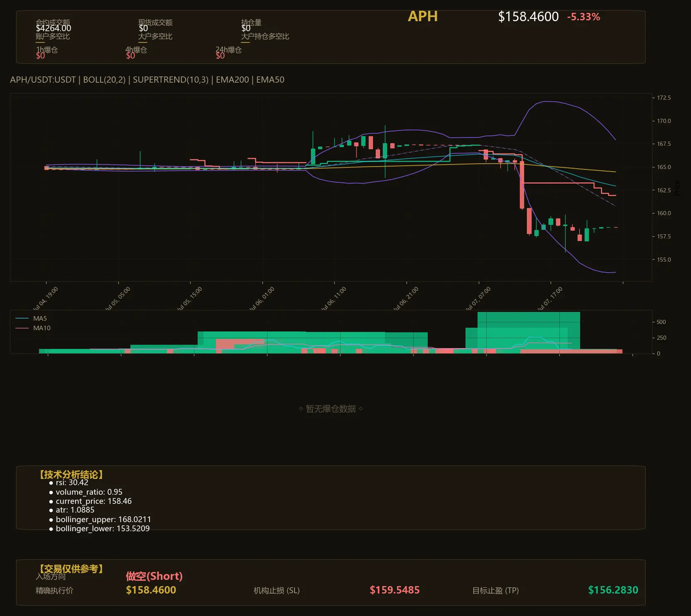Click the contract volume value $4264.00
The height and width of the screenshot is (616, 691).
click(53, 28)
